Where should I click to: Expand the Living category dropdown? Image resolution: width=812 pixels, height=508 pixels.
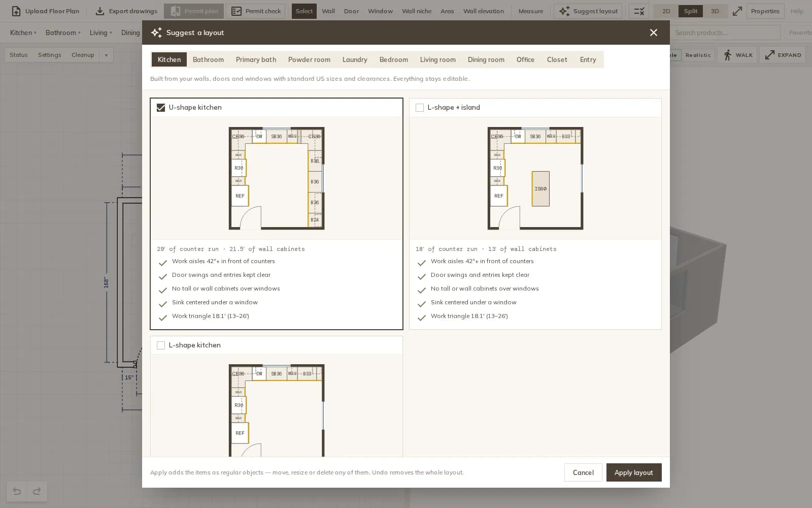(101, 33)
